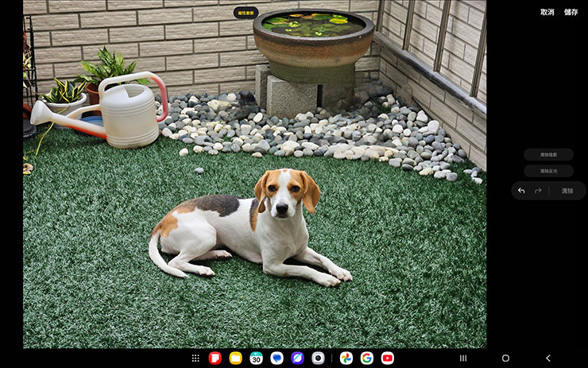588x368 pixels.
Task: Select the 清除反光 reflection removal option
Action: (x=548, y=171)
